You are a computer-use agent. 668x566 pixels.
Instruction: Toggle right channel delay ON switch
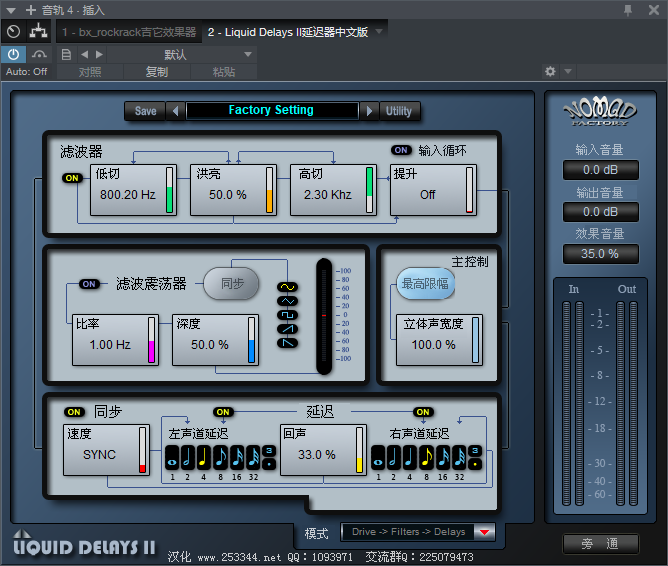click(x=423, y=412)
